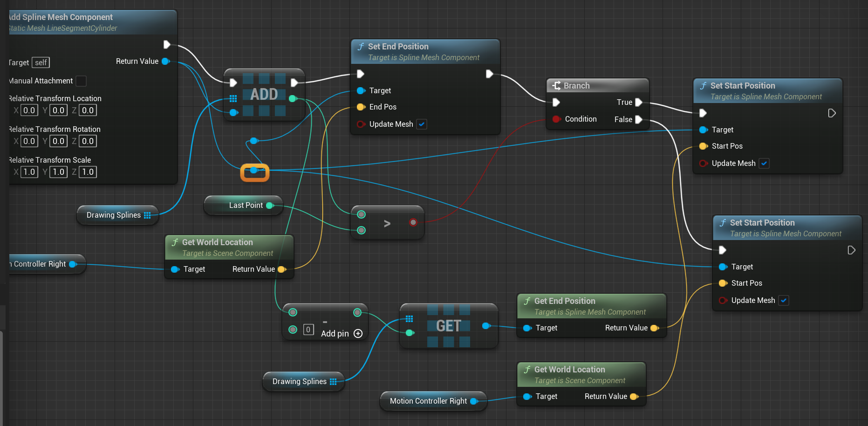Viewport: 868px width, 426px height.
Task: Click the ADD node exec output pin
Action: click(294, 82)
